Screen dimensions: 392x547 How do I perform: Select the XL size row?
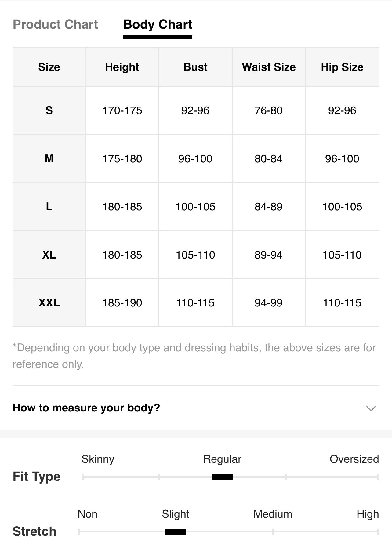point(196,255)
